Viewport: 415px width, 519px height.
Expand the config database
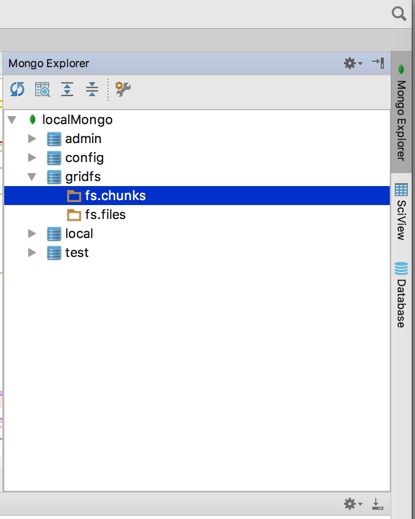(32, 158)
